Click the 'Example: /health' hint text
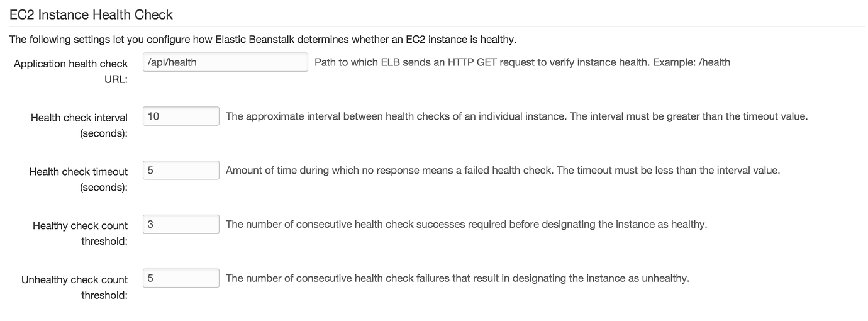Screen dimensions: 868x321 pyautogui.click(x=691, y=62)
